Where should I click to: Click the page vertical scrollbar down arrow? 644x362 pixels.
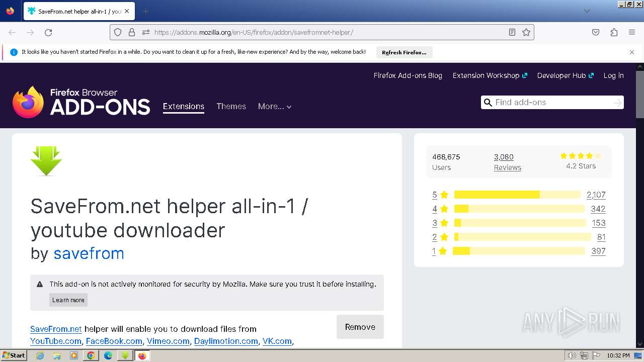639,344
